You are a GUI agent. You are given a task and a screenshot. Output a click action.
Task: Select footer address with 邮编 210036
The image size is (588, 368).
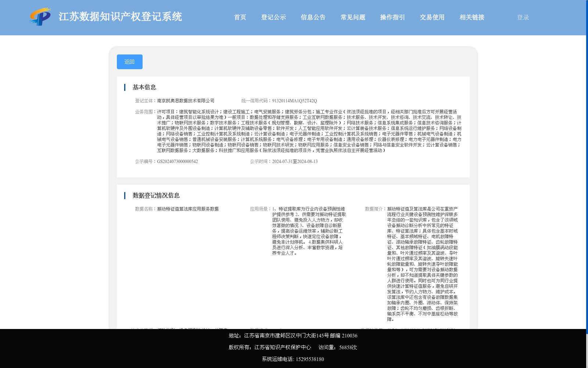pos(293,336)
